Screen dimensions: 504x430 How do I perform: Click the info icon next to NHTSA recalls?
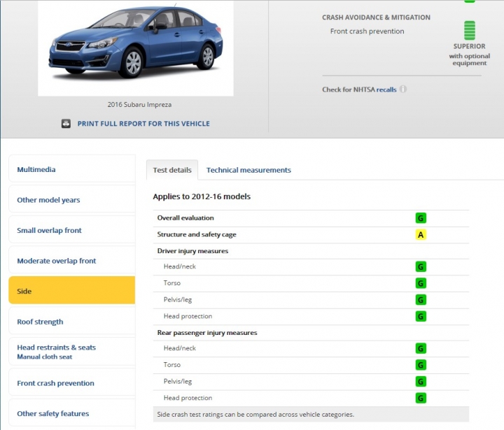click(403, 89)
